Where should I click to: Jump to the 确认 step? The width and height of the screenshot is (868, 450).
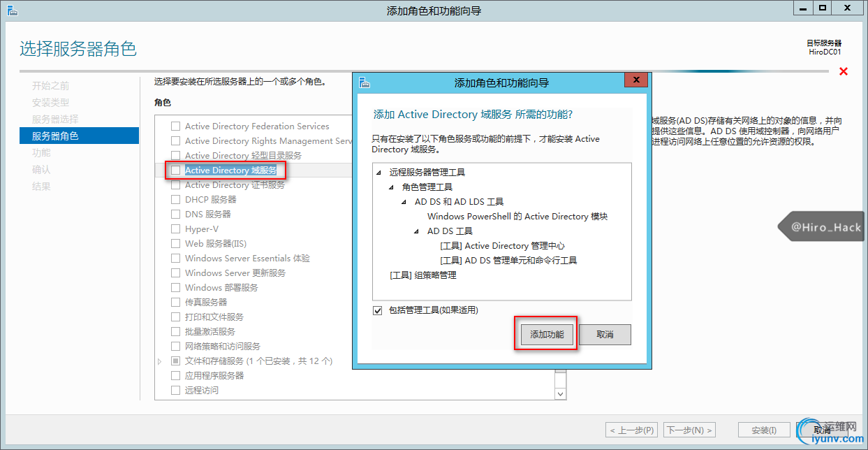41,170
